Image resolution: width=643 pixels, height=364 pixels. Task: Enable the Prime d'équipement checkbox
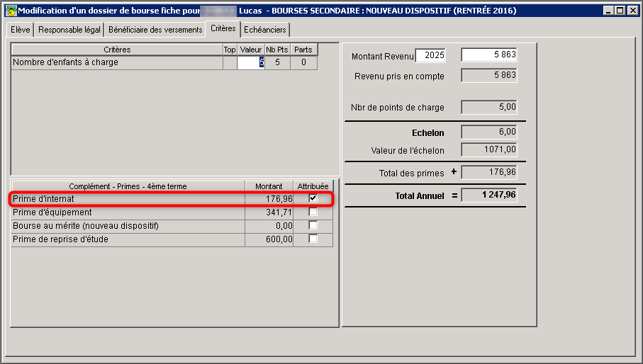[313, 212]
